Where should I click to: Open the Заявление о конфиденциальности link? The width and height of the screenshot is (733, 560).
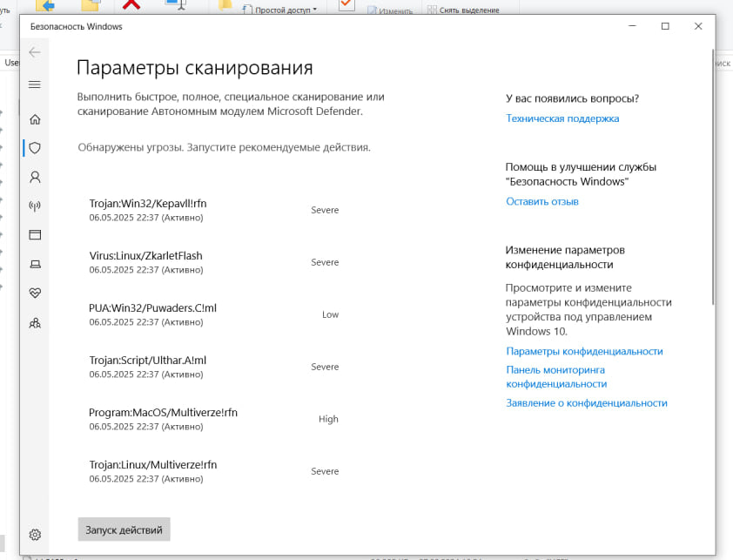click(x=587, y=403)
